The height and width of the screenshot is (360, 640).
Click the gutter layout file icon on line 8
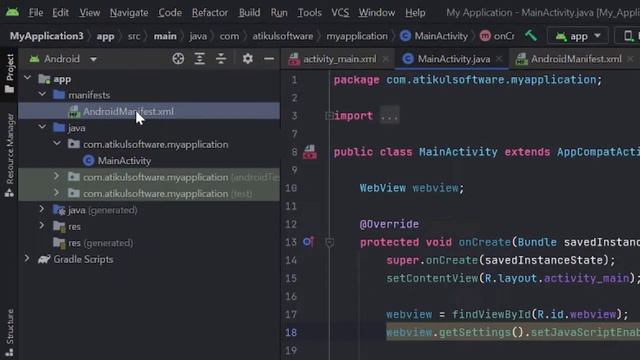pyautogui.click(x=309, y=152)
